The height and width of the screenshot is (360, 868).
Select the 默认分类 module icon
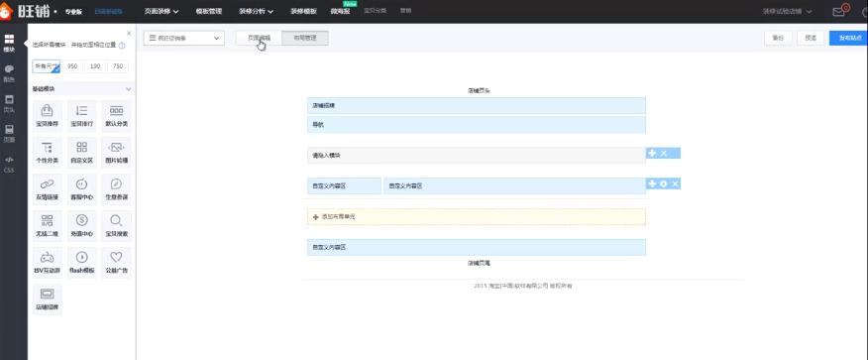[117, 115]
